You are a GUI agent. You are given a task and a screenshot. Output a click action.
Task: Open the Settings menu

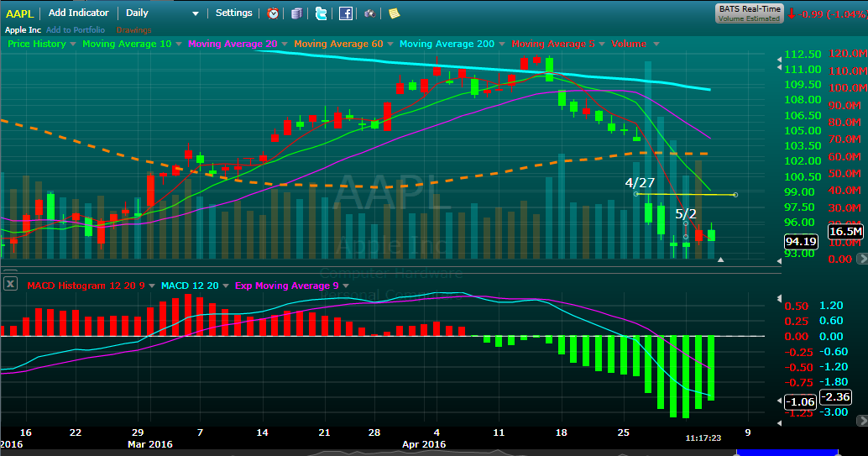click(233, 13)
